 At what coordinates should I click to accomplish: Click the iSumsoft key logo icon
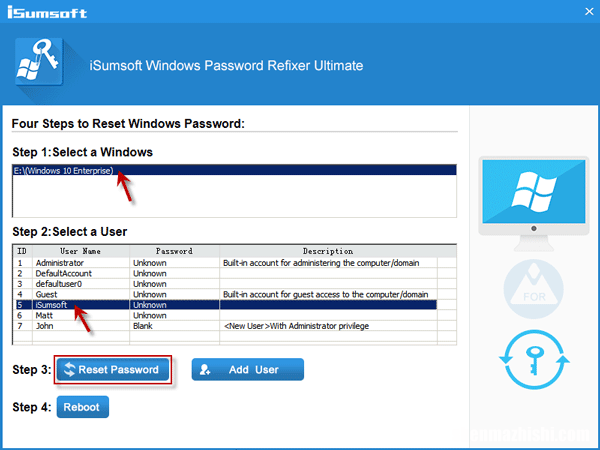[x=41, y=65]
